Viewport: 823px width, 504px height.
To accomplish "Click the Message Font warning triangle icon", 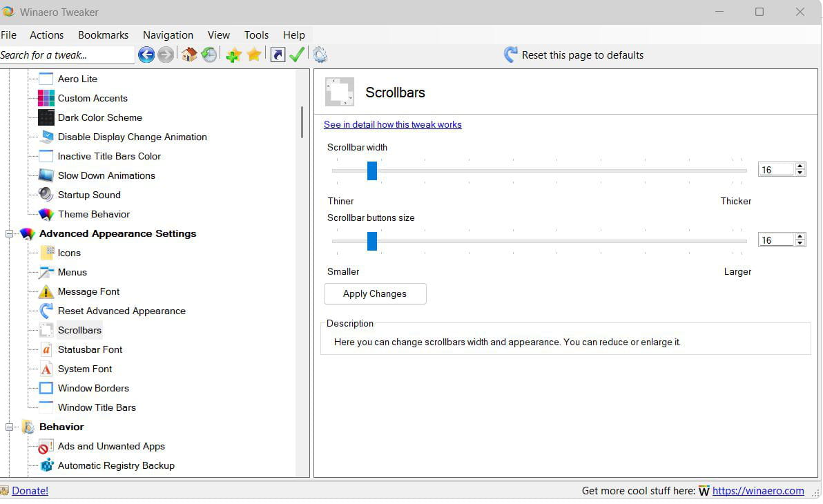I will pyautogui.click(x=46, y=291).
